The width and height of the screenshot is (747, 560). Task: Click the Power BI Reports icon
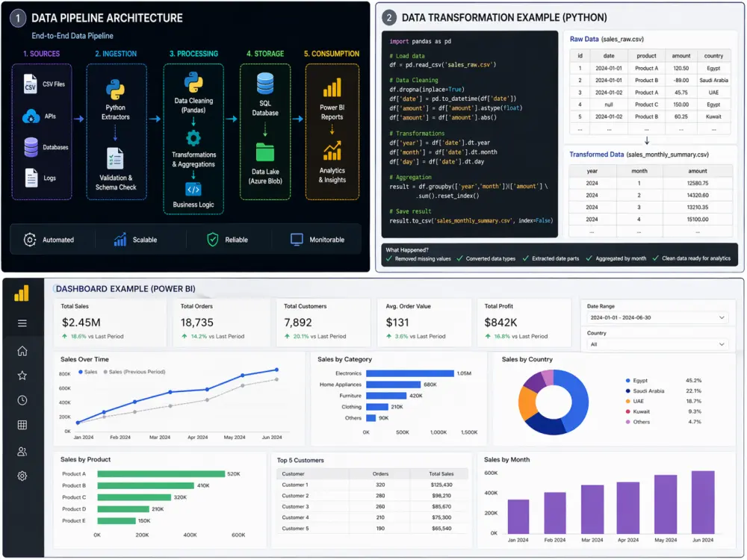point(332,87)
